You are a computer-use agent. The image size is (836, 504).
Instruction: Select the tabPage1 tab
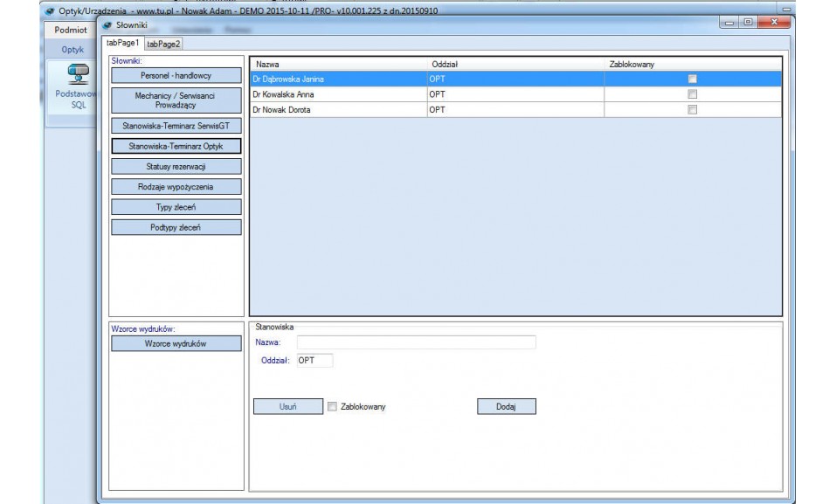(122, 43)
